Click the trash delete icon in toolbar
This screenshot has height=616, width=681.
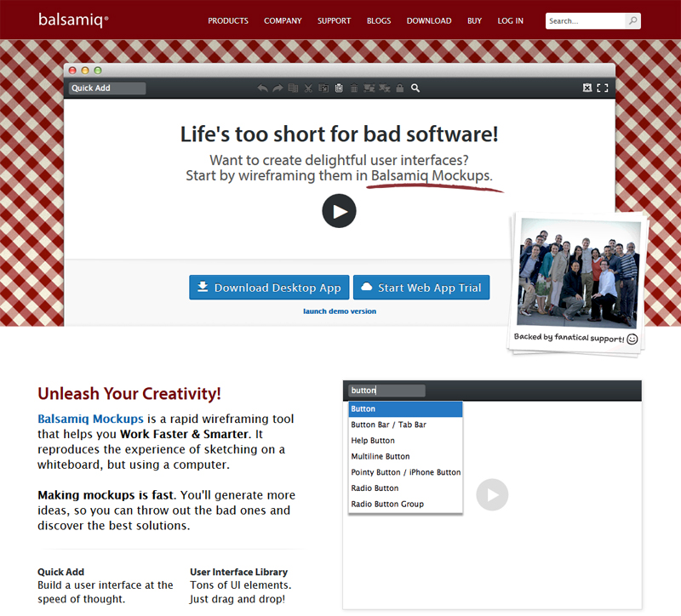pyautogui.click(x=354, y=88)
